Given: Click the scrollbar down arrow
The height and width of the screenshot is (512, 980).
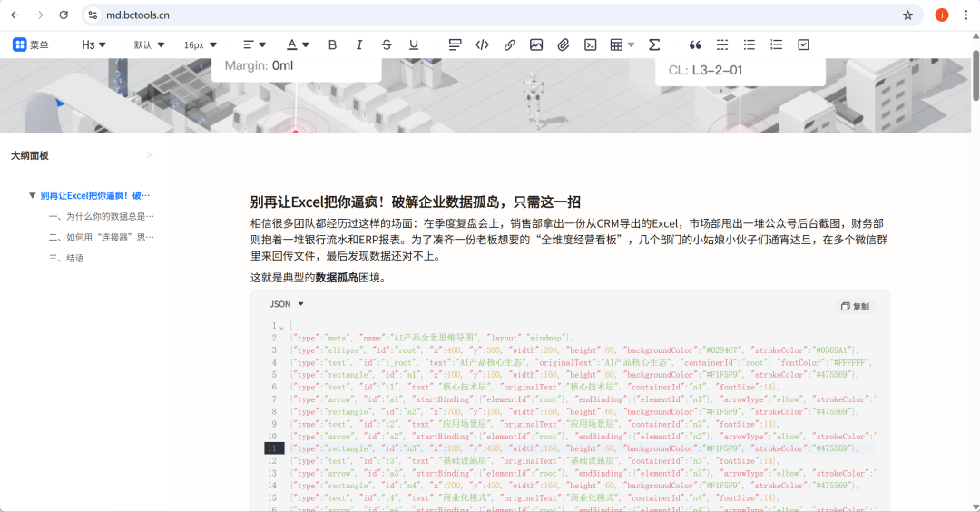Looking at the screenshot, I should pos(975,507).
